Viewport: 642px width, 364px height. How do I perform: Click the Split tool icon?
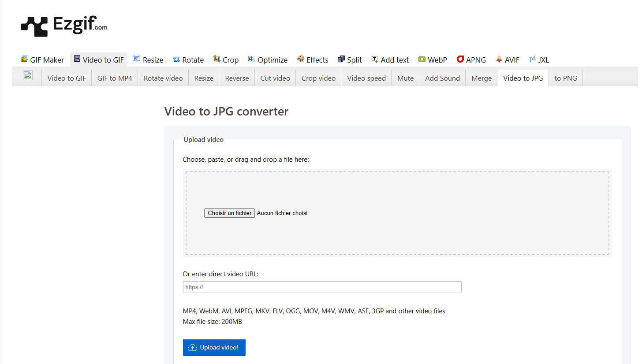tap(341, 59)
